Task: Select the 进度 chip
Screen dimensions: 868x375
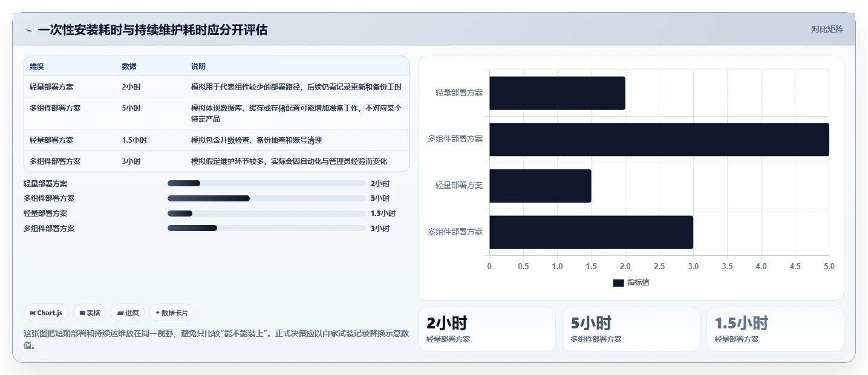Action: 128,313
